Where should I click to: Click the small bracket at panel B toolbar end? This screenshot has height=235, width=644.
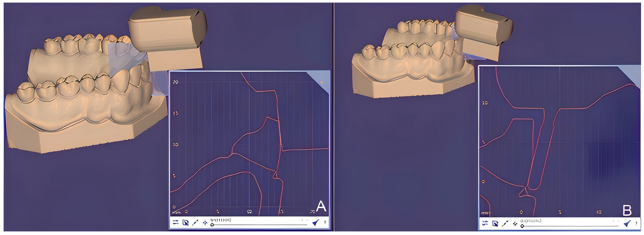tap(636, 223)
